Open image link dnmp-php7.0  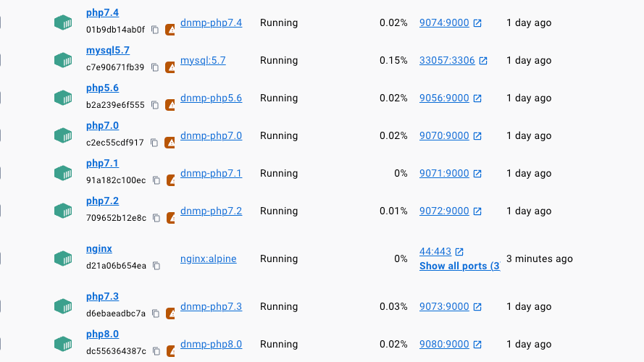tap(211, 135)
